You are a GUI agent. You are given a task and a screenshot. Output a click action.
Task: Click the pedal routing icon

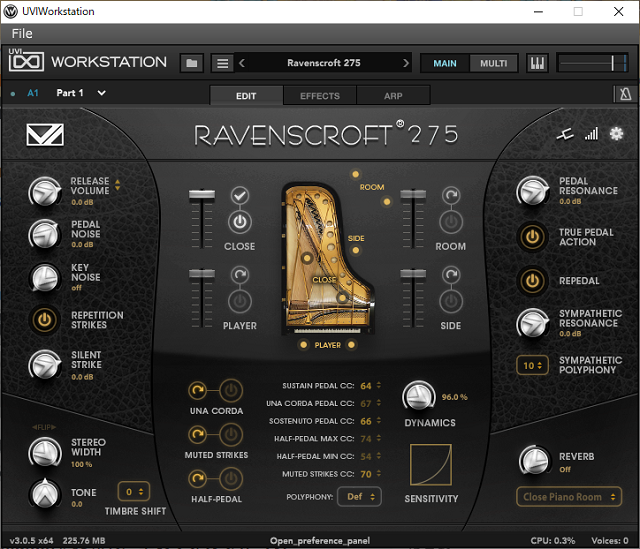click(x=565, y=134)
